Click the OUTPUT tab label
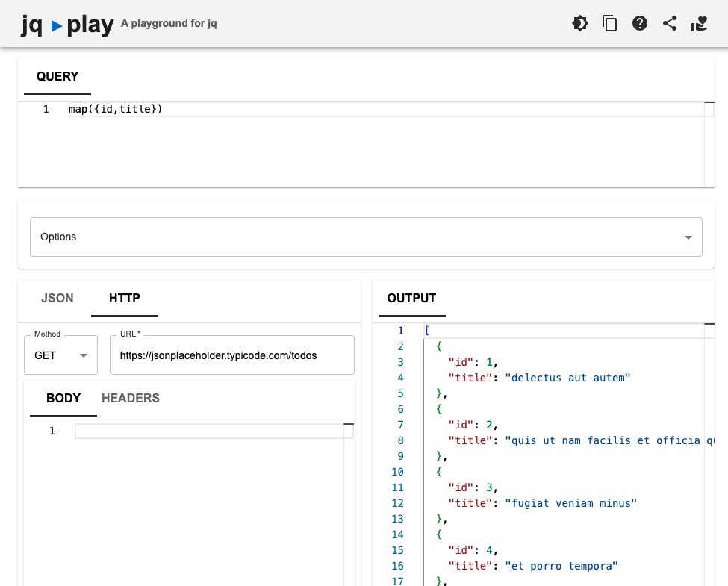The height and width of the screenshot is (586, 728). coord(411,298)
